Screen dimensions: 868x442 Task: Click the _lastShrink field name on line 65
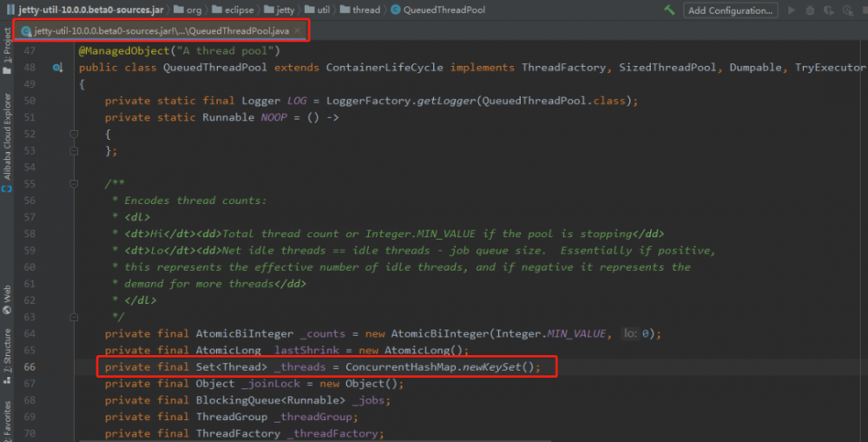[x=303, y=351]
